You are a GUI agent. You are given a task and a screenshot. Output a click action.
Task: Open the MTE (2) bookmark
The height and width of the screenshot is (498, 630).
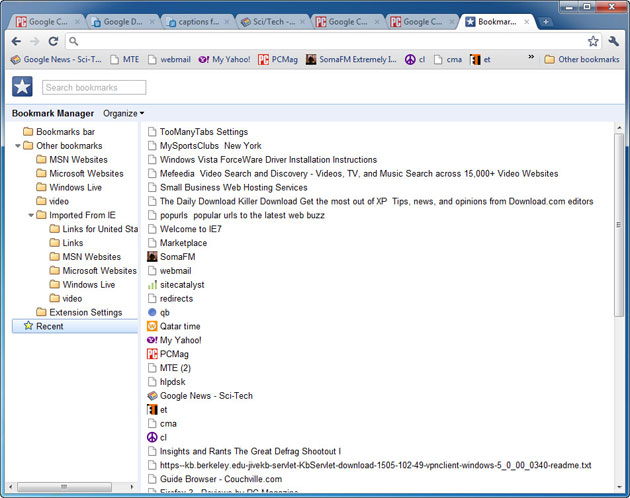[x=169, y=368]
